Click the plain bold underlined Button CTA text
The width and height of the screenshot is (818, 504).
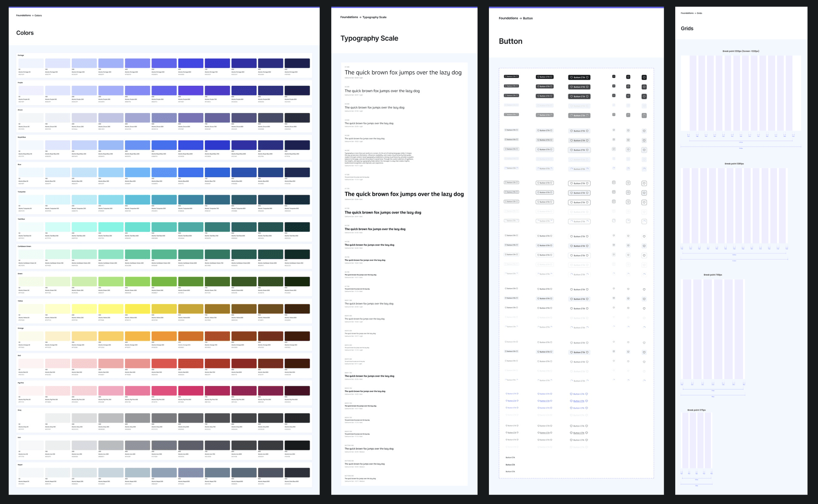pos(510,465)
